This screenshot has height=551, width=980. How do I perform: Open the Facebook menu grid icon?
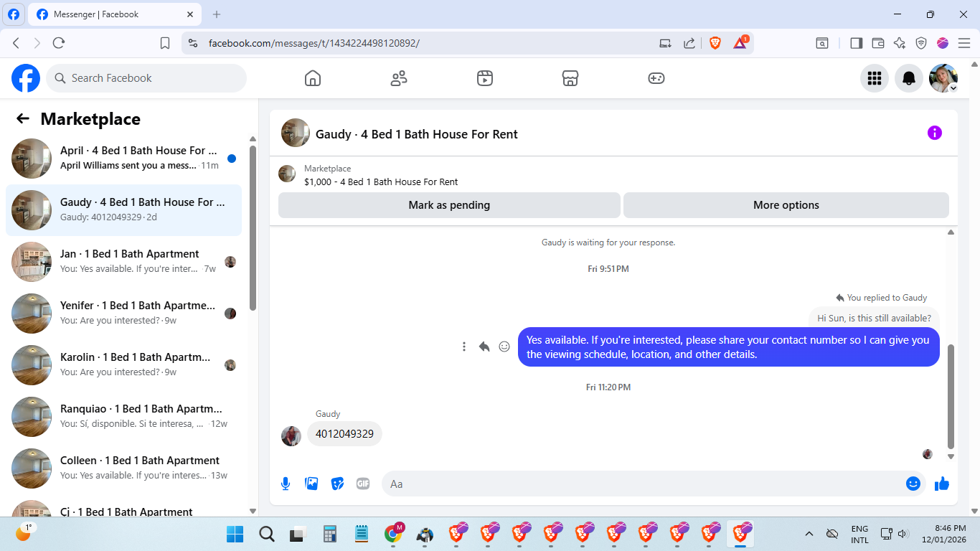click(875, 78)
